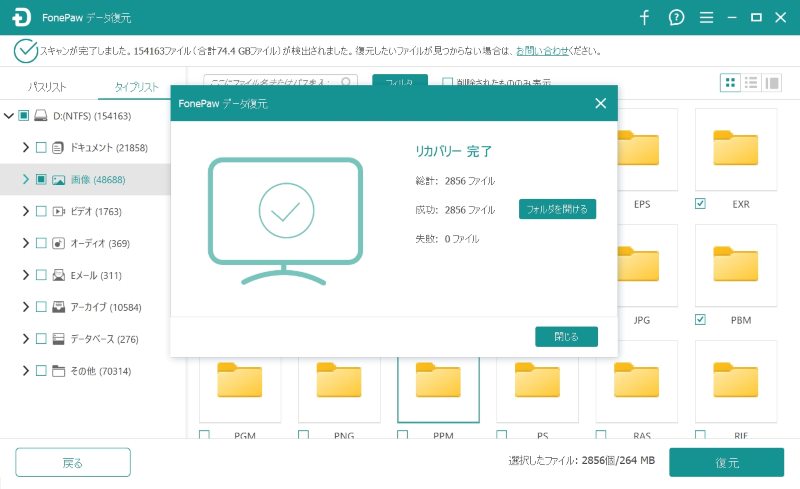The width and height of the screenshot is (800, 489).
Task: Expand the Eメール category
Action: 26,275
